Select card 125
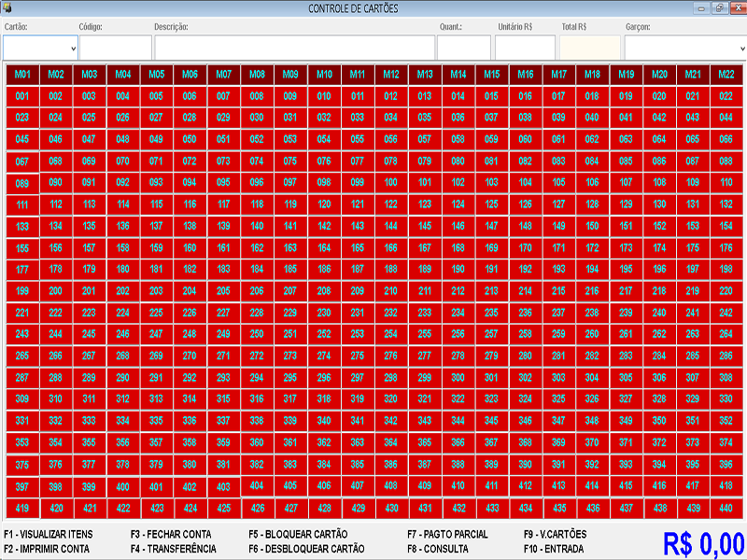 (492, 204)
